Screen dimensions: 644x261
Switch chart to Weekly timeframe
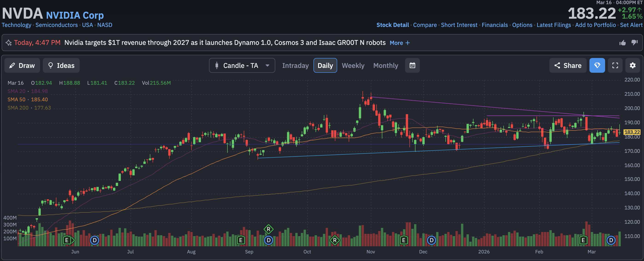click(x=353, y=66)
